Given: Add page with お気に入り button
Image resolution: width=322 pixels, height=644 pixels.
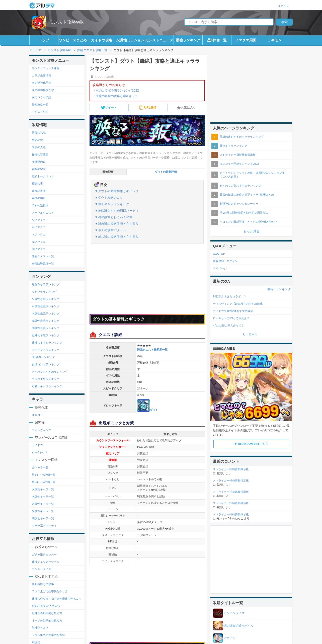Looking at the screenshot, I should (x=186, y=108).
